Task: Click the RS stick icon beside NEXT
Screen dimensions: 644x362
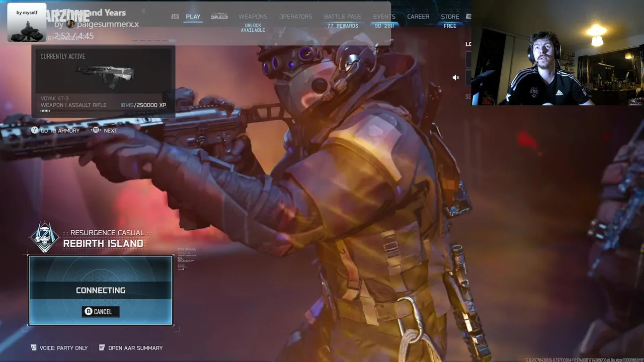Action: [x=96, y=130]
